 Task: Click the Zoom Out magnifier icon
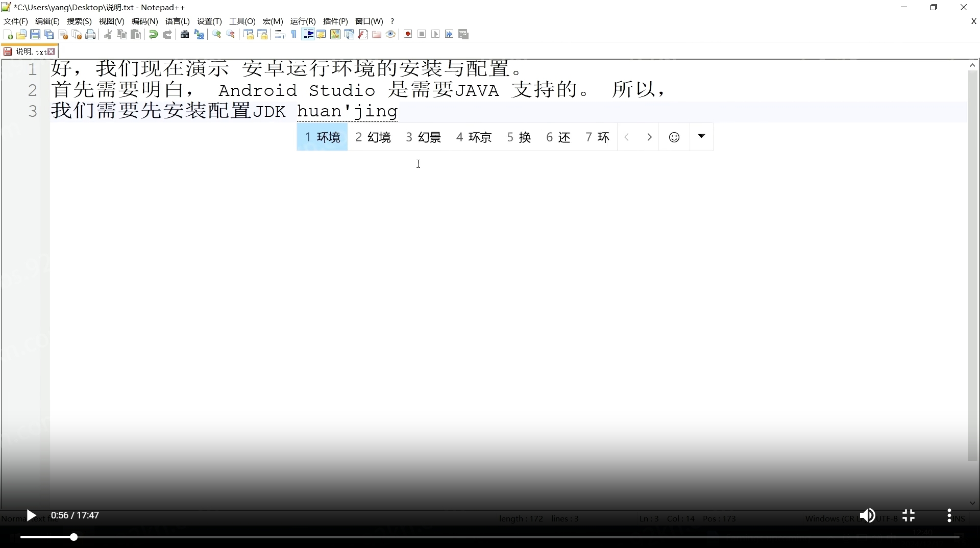(x=231, y=34)
